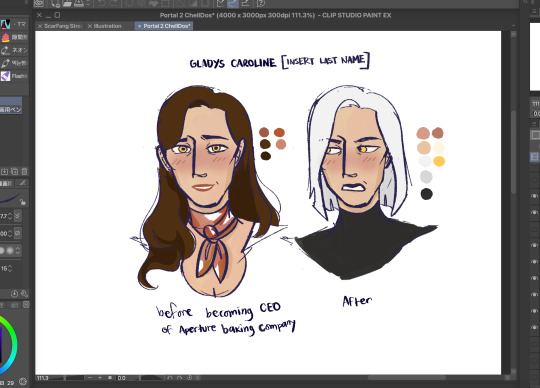Viewport: 540px width, 388px height.
Task: Open the brush size dynamics button beside 7.7
Action: [x=18, y=216]
